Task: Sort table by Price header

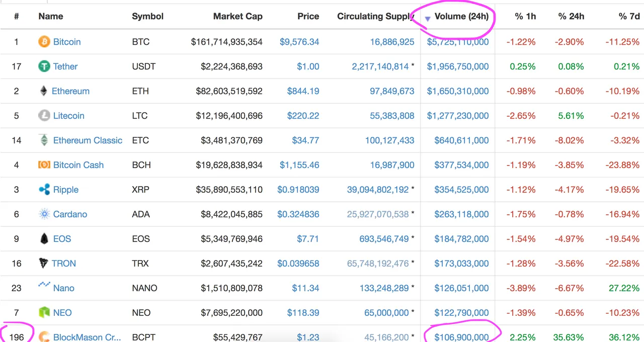Action: 308,16
